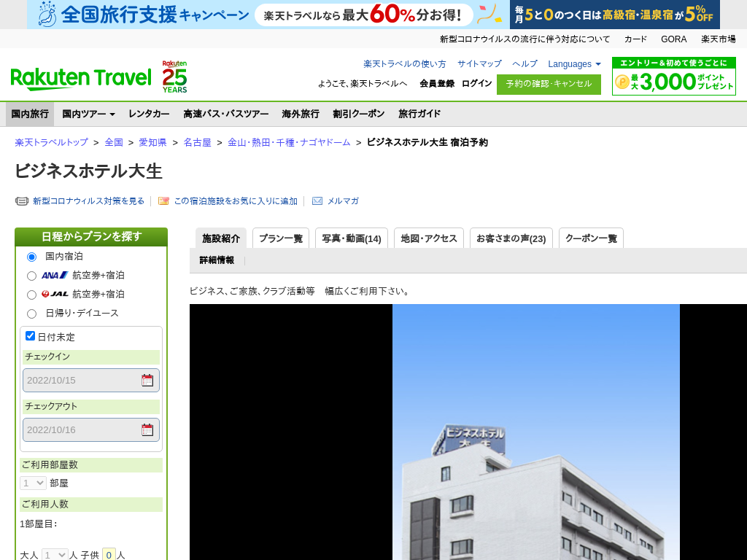Click the ANA logo in the plan search

[55, 275]
